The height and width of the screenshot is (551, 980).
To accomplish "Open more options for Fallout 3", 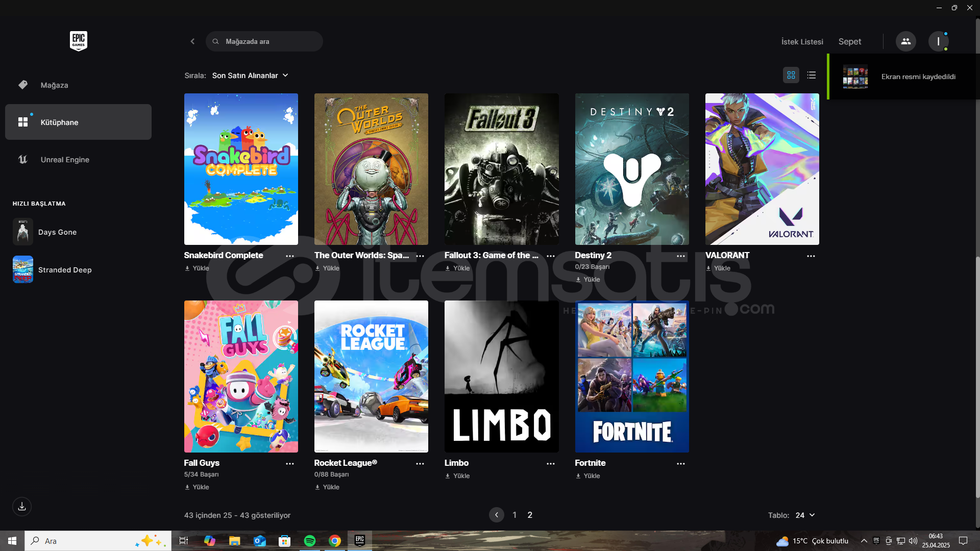I will [x=551, y=256].
